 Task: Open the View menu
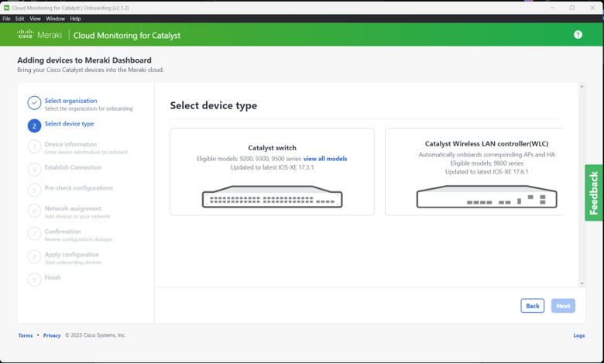35,19
